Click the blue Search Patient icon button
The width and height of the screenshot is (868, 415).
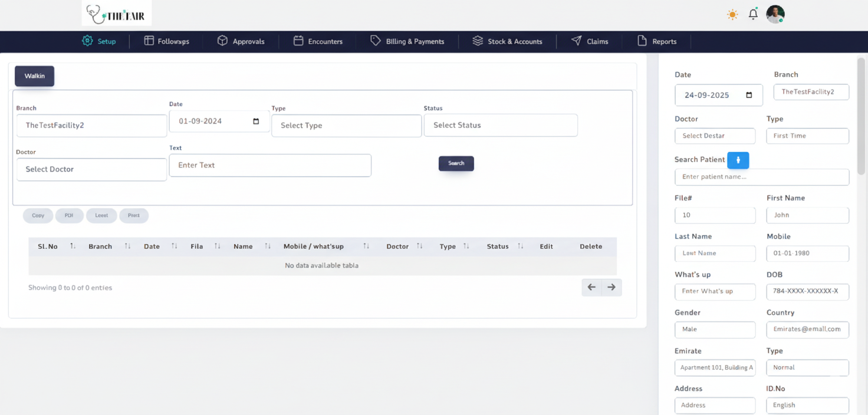coord(738,160)
